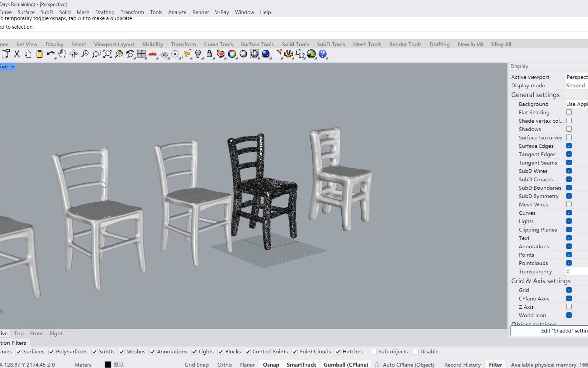Open the Render menu
This screenshot has width=588, height=368.
[x=201, y=12]
